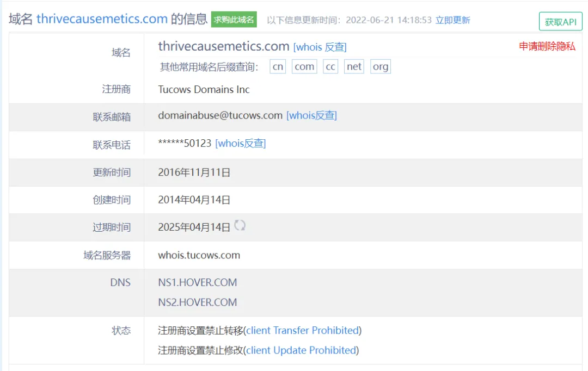The image size is (588, 371).
Task: Select the net suffix box
Action: pos(354,67)
